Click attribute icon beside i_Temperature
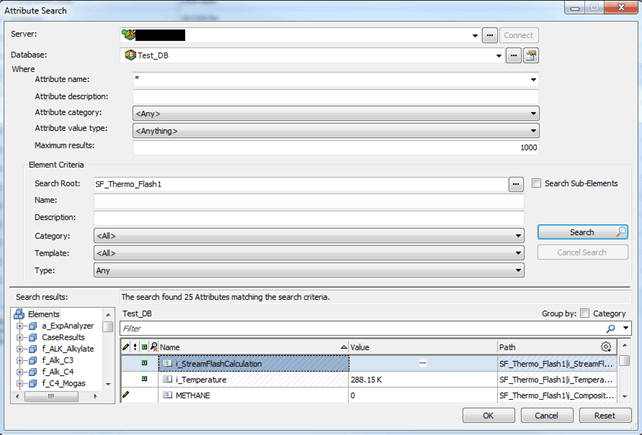This screenshot has height=435, width=642. tap(167, 379)
